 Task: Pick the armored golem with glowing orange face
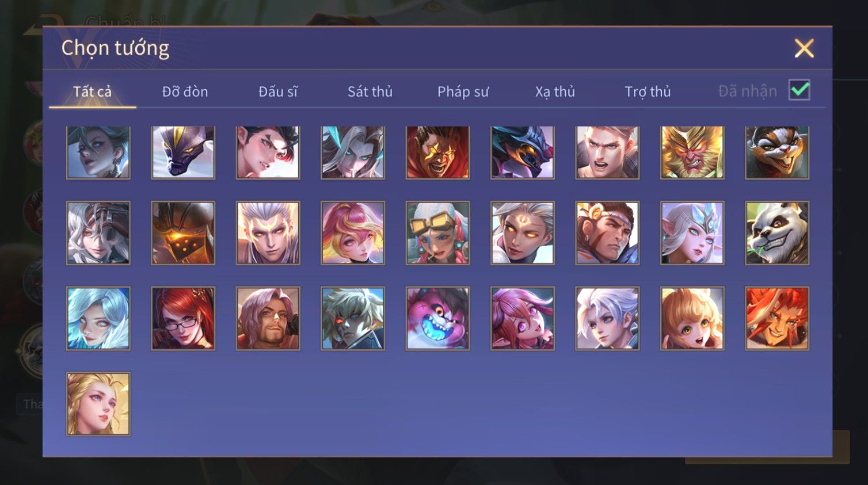[183, 233]
